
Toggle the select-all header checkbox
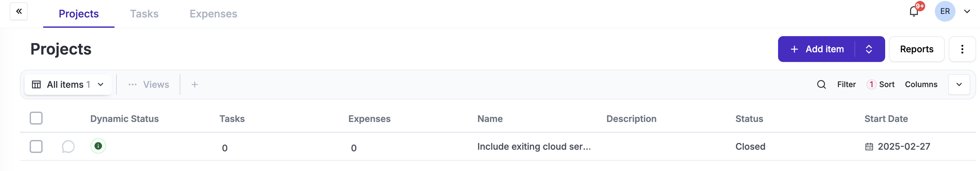[x=36, y=118]
